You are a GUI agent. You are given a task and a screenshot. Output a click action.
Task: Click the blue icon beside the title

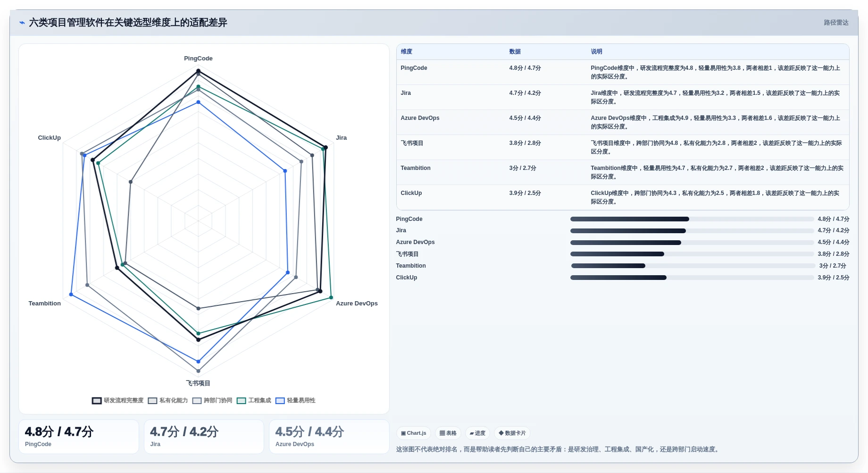pyautogui.click(x=22, y=23)
